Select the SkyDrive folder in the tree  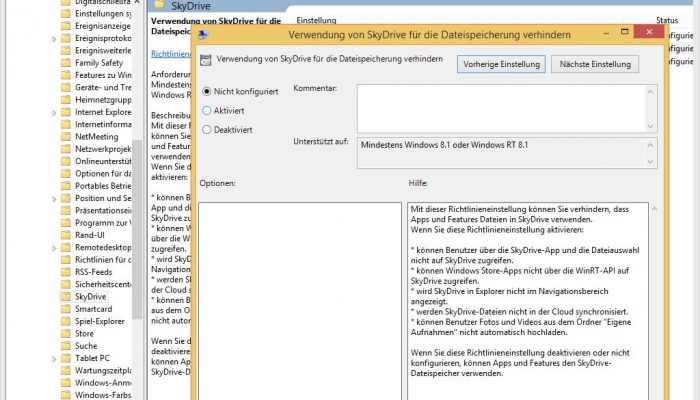(90, 296)
